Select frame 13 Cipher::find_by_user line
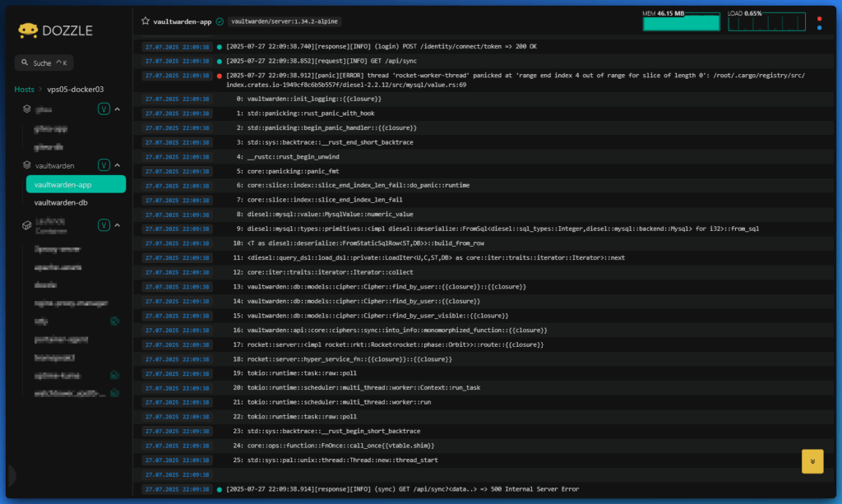Viewport: 842px width, 504px height. tap(380, 287)
